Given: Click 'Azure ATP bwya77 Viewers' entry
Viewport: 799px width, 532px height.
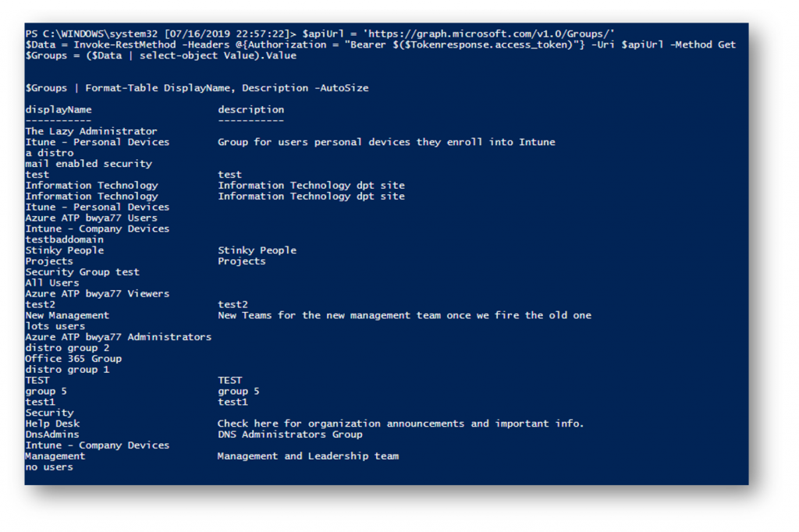Looking at the screenshot, I should pyautogui.click(x=98, y=294).
